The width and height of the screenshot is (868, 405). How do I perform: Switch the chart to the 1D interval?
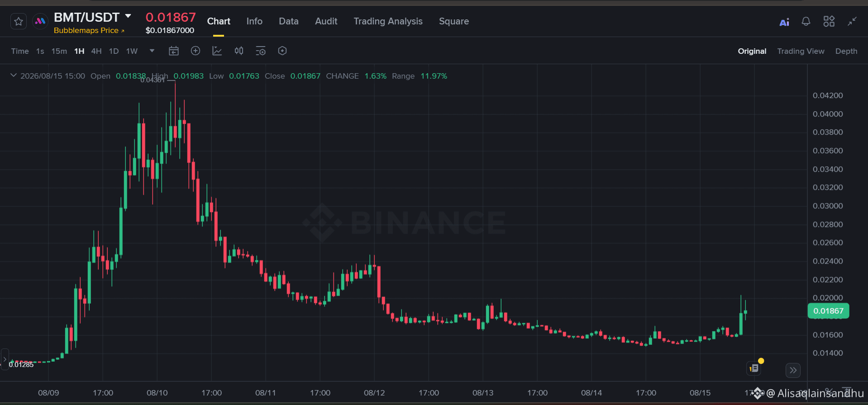tap(114, 51)
